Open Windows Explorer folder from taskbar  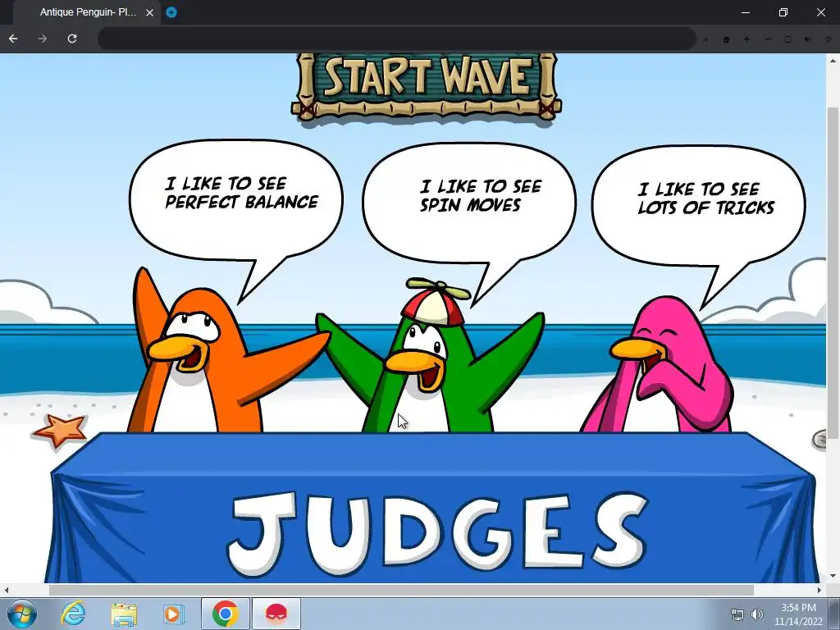click(124, 614)
